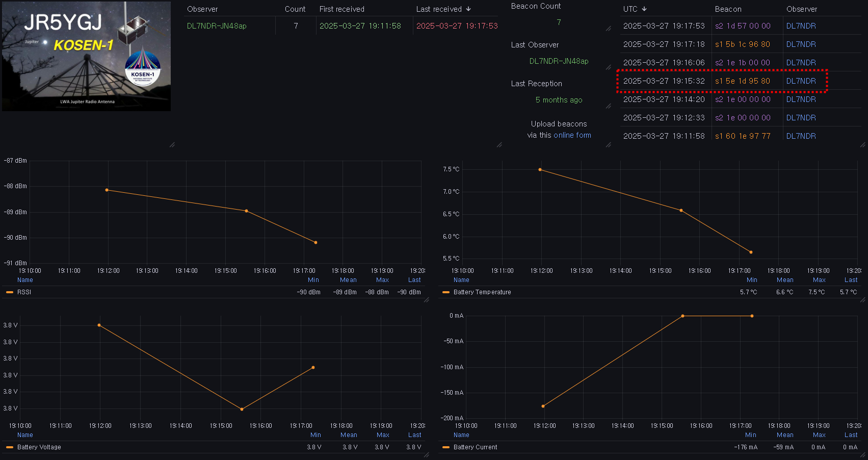
Task: Sort the observer table by Count header
Action: 295,9
